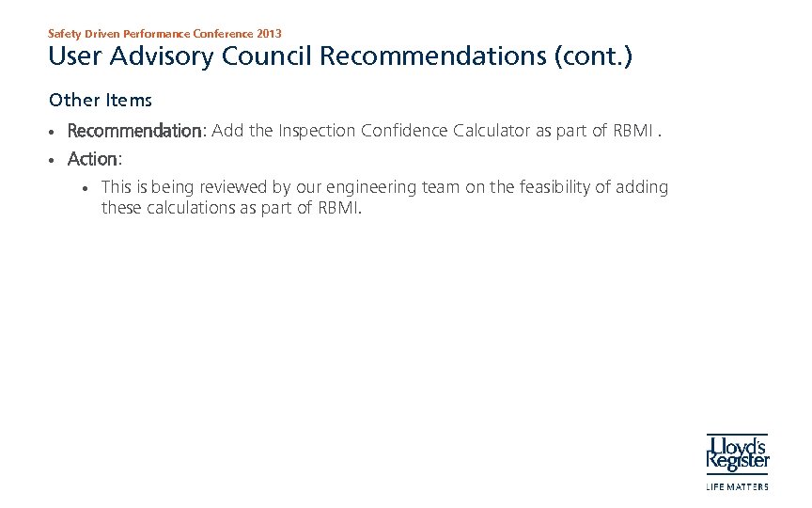The width and height of the screenshot is (812, 508).
Task: Click the bullet point before Recommendation
Action: pos(54,132)
